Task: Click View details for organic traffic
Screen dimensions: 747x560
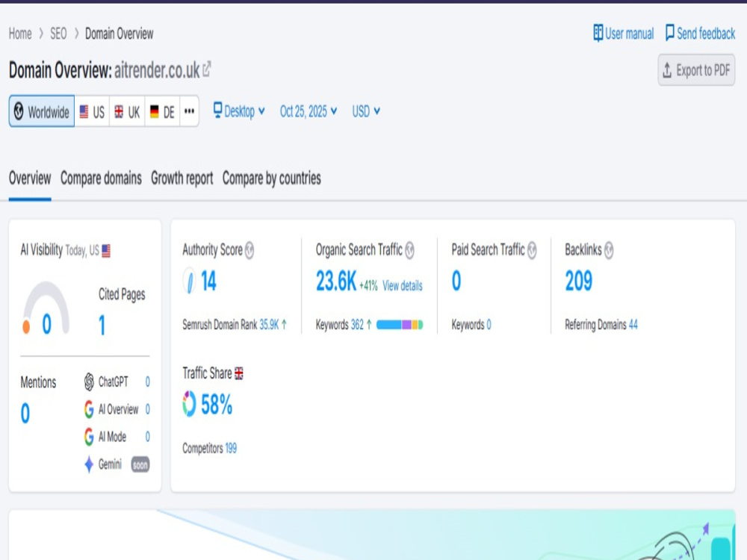Action: tap(403, 286)
